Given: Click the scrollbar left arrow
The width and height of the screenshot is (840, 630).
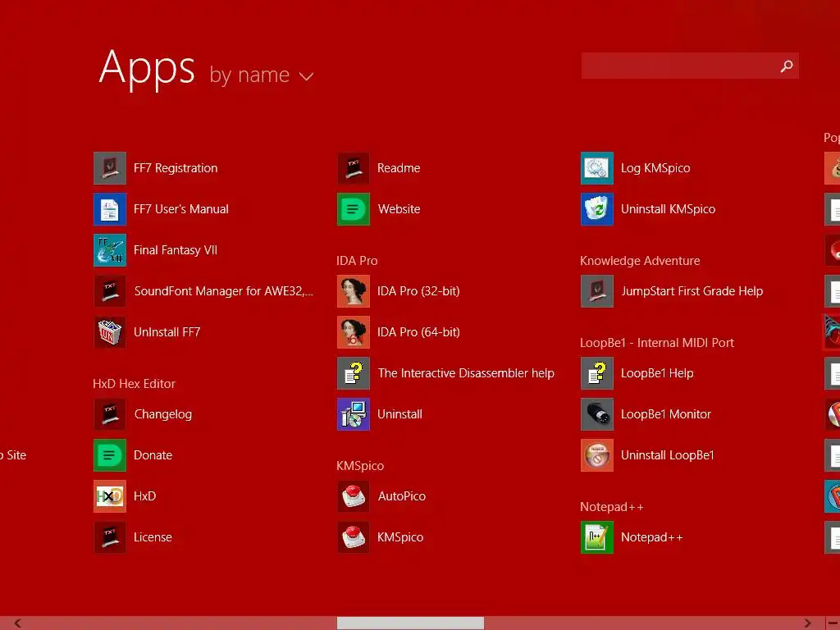Looking at the screenshot, I should (x=18, y=623).
